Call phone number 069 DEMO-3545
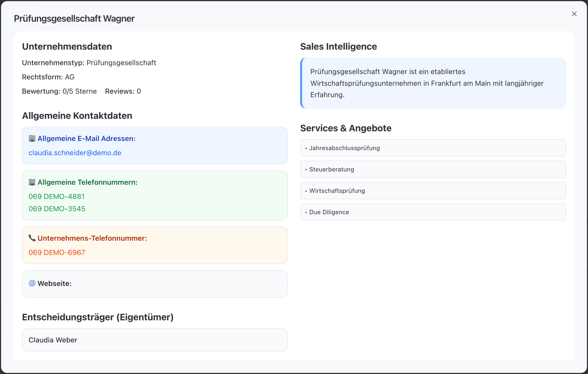 pos(57,209)
